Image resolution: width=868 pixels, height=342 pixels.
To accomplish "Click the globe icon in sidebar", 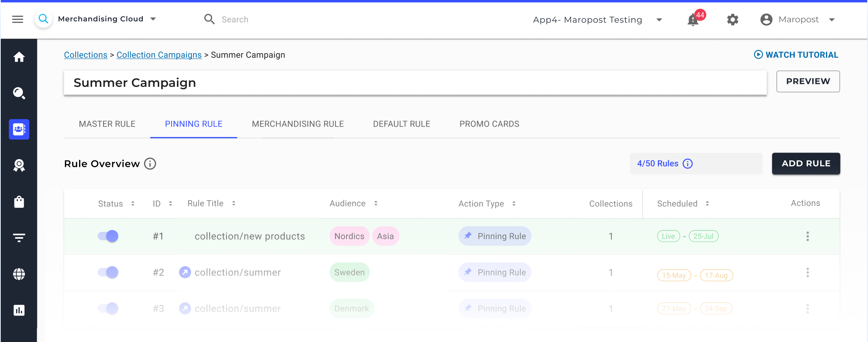I will click(19, 274).
